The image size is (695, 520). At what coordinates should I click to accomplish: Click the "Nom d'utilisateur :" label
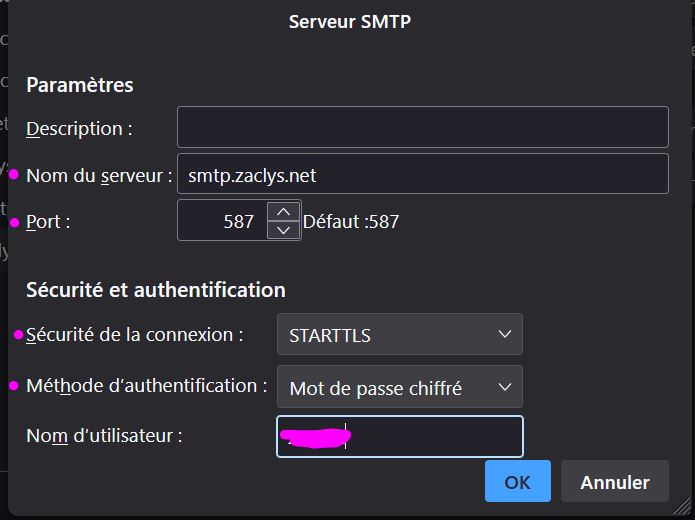(x=104, y=436)
